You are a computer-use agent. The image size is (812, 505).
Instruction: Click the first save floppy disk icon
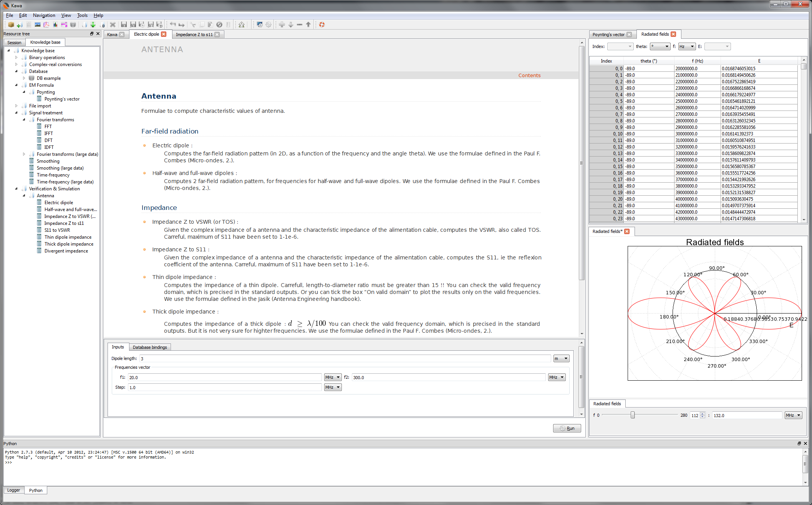[x=124, y=25]
